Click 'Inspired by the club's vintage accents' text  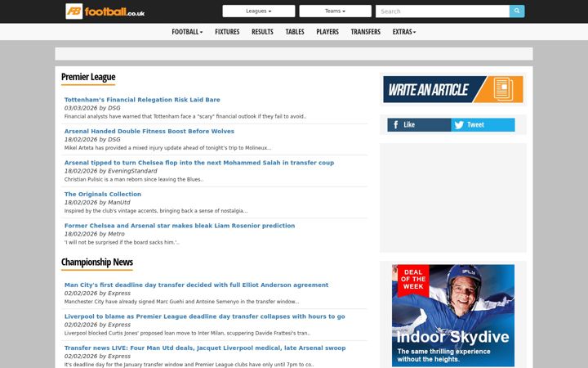click(x=156, y=211)
